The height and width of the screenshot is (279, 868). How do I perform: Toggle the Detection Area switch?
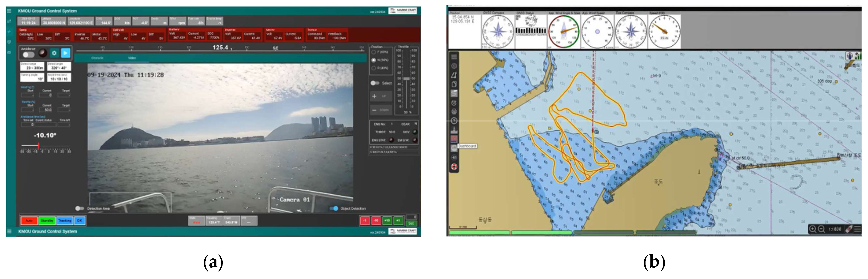[79, 209]
